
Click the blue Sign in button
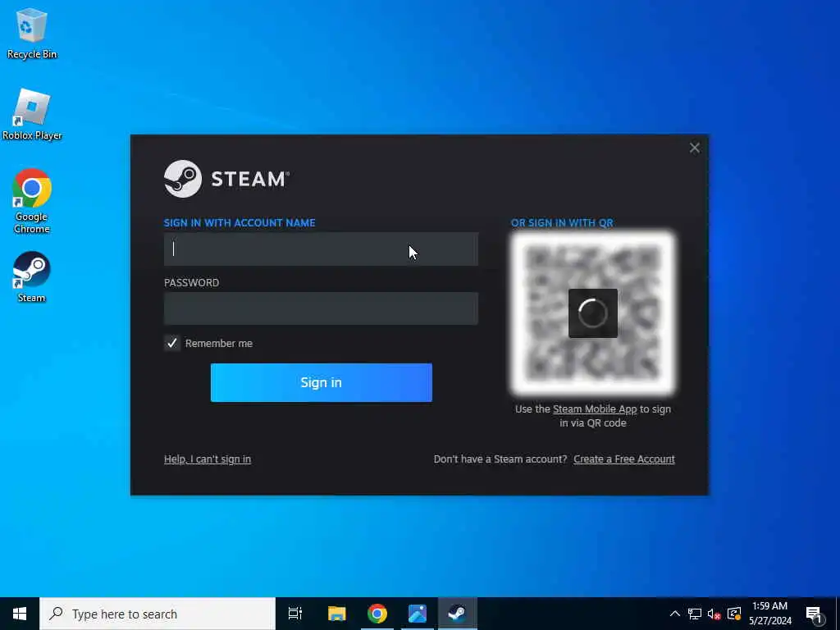click(321, 382)
